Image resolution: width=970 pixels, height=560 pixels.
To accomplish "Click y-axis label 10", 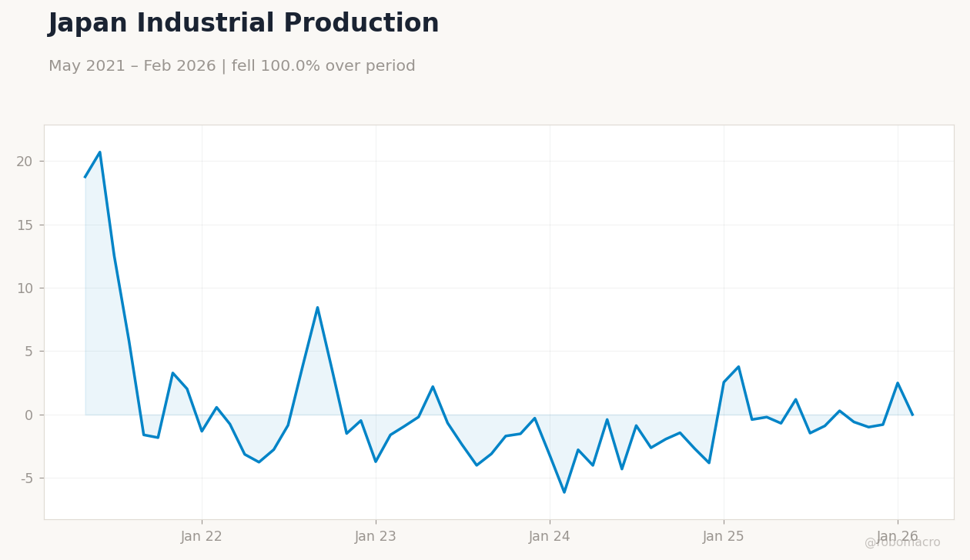I will (25, 288).
